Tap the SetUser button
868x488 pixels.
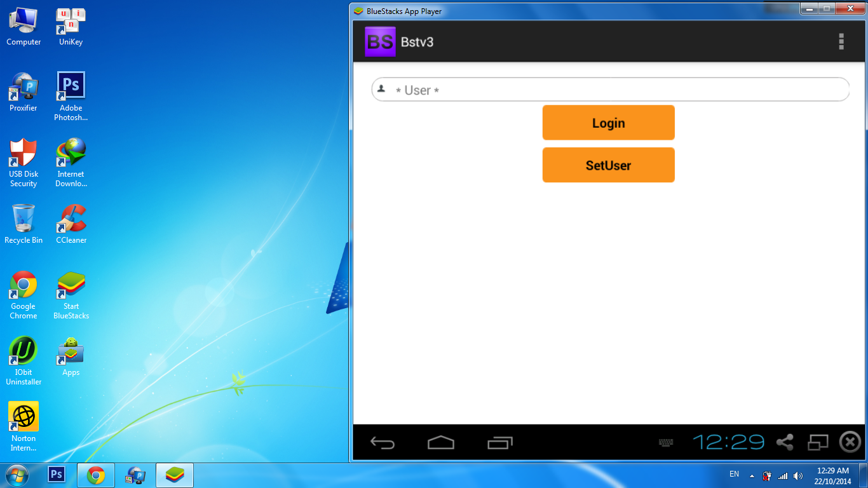tap(609, 165)
